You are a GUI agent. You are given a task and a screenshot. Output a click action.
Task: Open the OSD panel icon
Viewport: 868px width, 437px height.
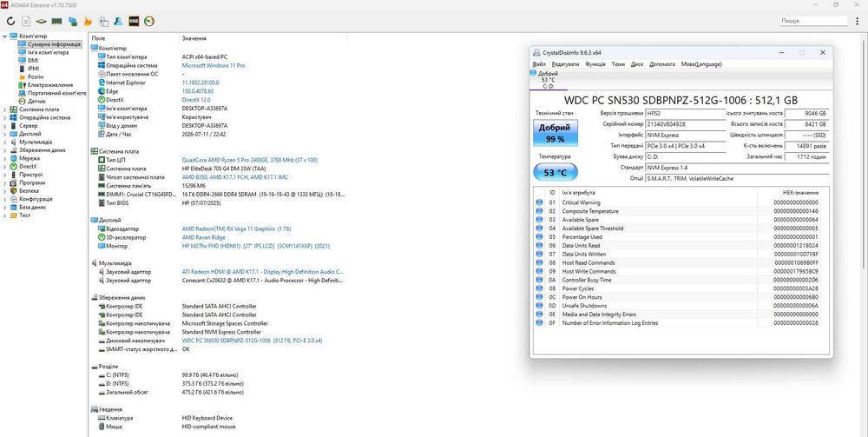[x=134, y=21]
